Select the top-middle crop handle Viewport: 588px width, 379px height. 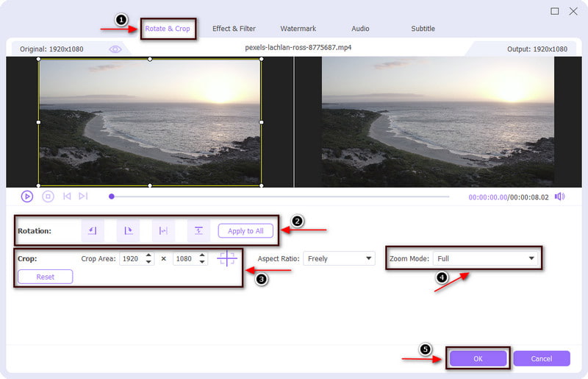[x=150, y=60]
